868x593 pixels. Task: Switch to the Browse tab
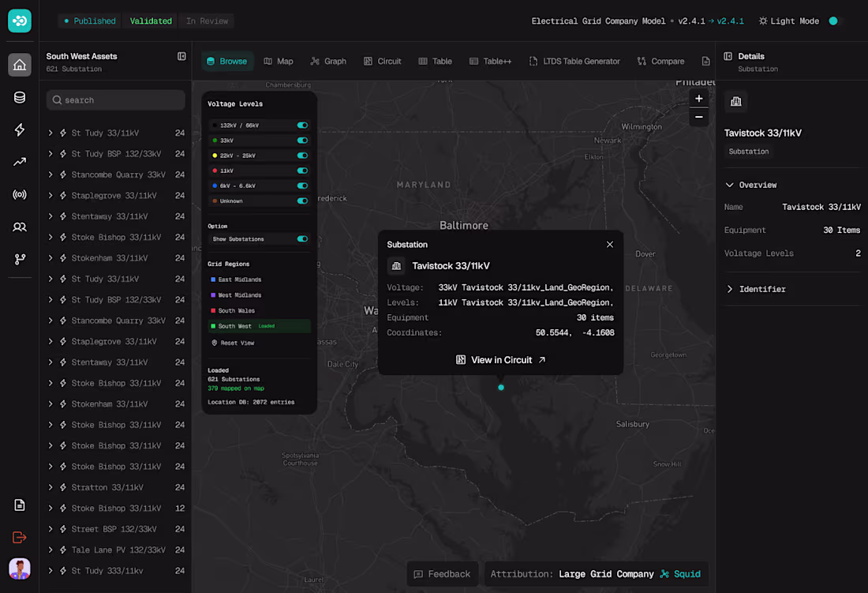point(227,62)
